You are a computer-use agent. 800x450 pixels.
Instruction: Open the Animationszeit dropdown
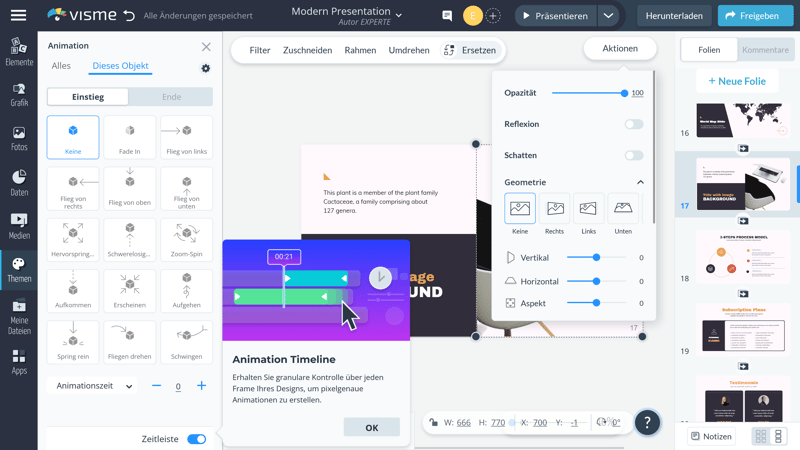[95, 386]
